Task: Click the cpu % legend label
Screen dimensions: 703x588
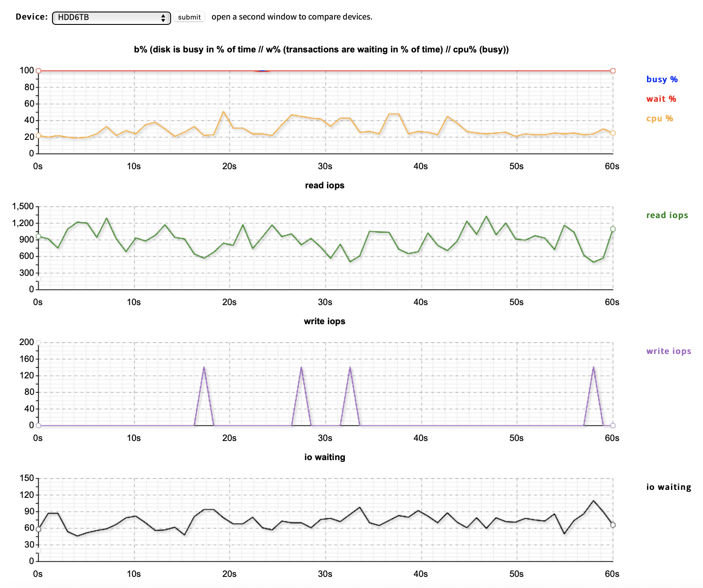Action: click(659, 119)
